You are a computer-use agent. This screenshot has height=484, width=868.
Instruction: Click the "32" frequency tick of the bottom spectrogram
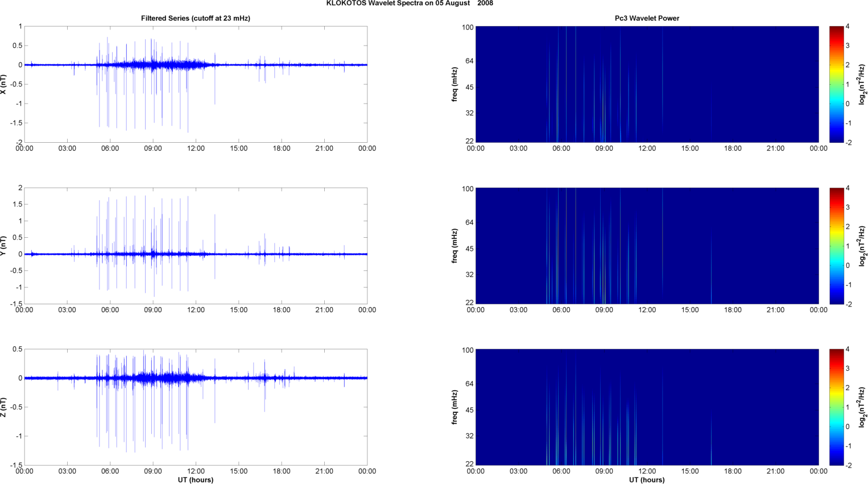469,436
